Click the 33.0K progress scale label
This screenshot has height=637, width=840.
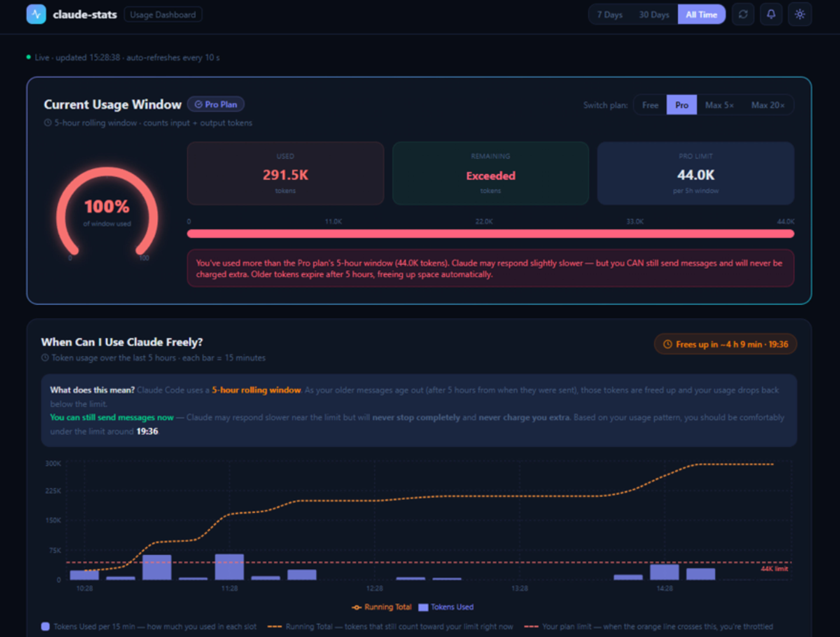coord(635,221)
